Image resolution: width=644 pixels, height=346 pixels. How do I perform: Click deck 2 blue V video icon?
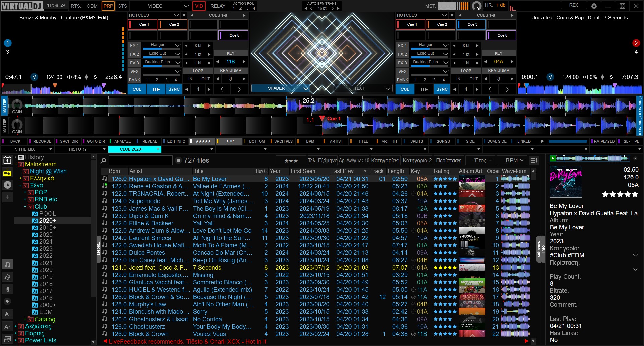click(550, 77)
